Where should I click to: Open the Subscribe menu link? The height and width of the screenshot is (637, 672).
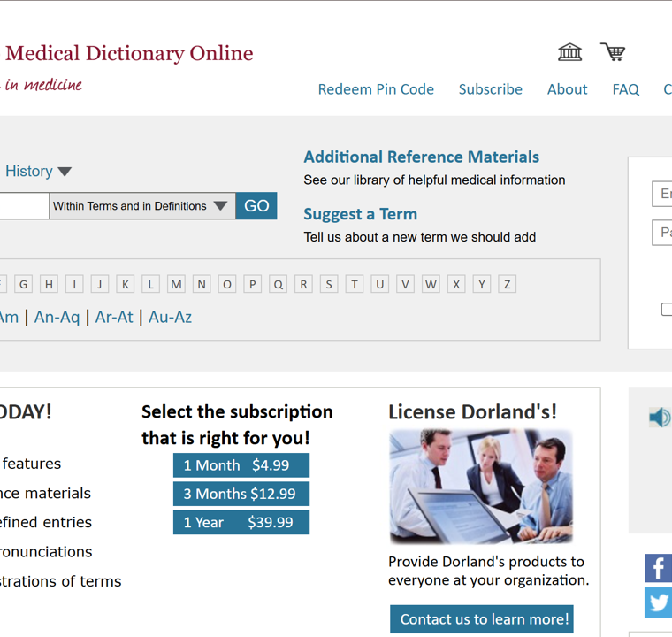pos(490,89)
